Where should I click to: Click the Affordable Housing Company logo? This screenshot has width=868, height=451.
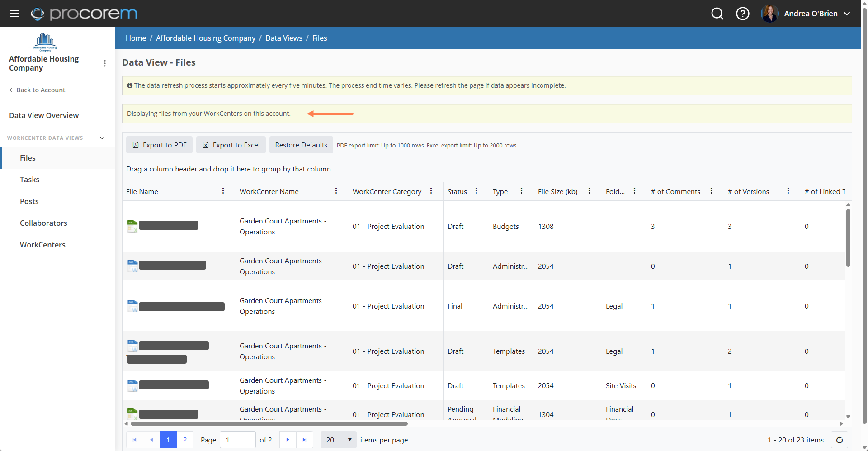pos(45,42)
